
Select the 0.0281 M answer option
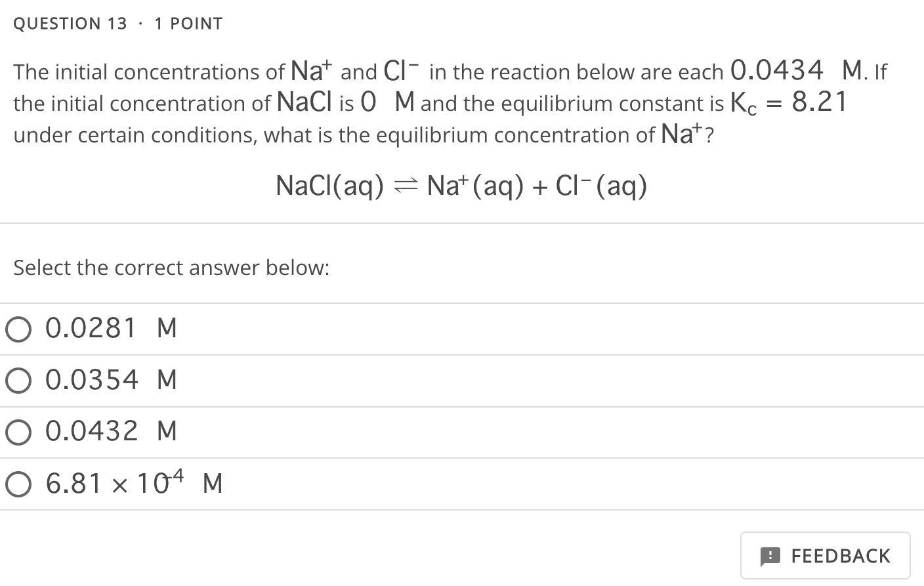click(x=110, y=328)
